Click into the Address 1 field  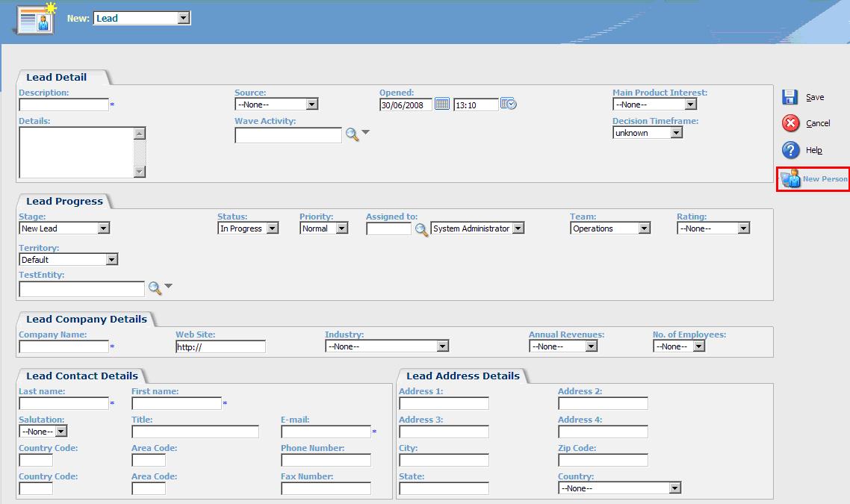coord(444,403)
